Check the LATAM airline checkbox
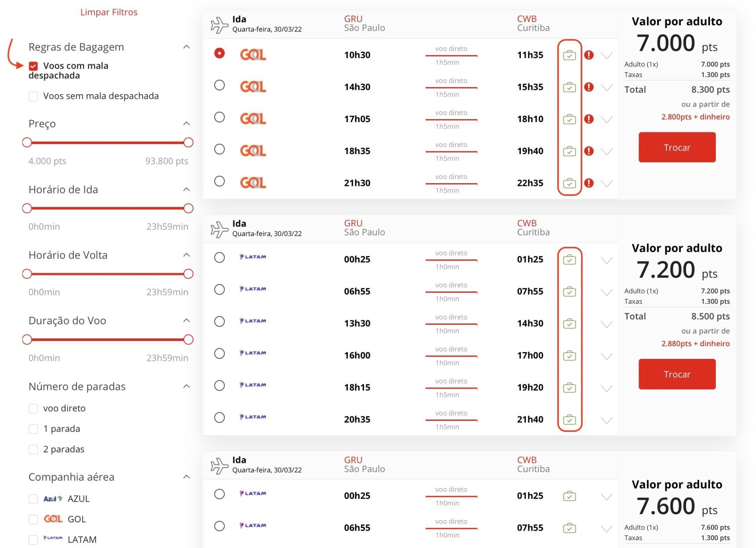Image resolution: width=756 pixels, height=548 pixels. (x=33, y=540)
